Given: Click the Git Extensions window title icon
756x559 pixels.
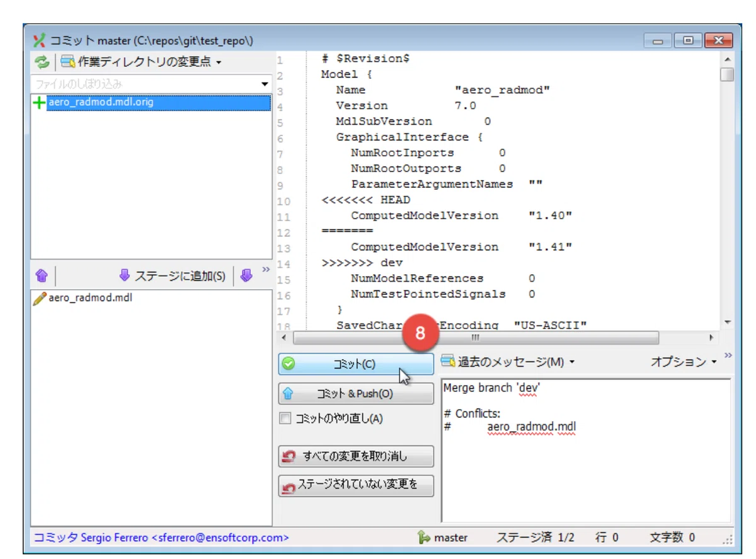Looking at the screenshot, I should pos(40,40).
